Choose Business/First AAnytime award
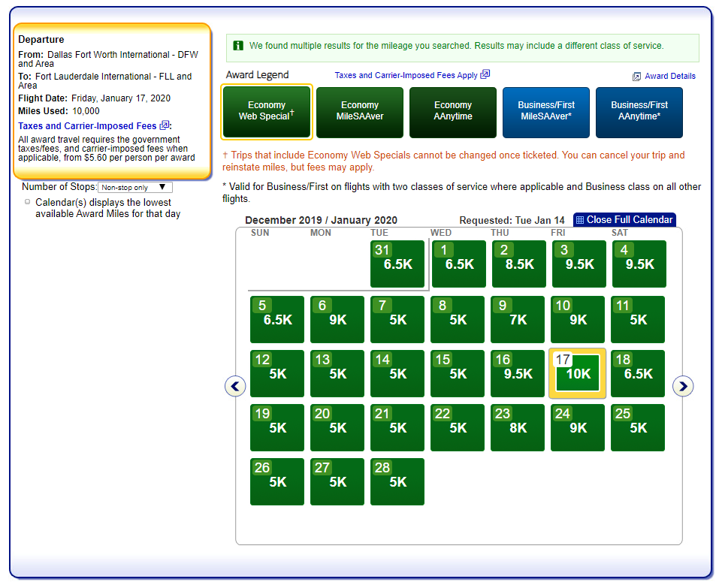 (x=639, y=112)
